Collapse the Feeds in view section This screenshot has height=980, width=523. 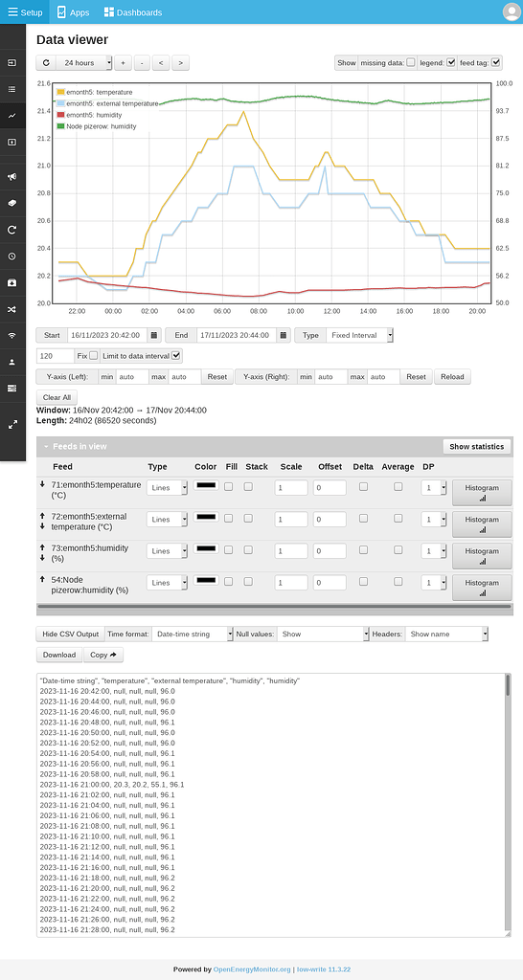tap(46, 446)
